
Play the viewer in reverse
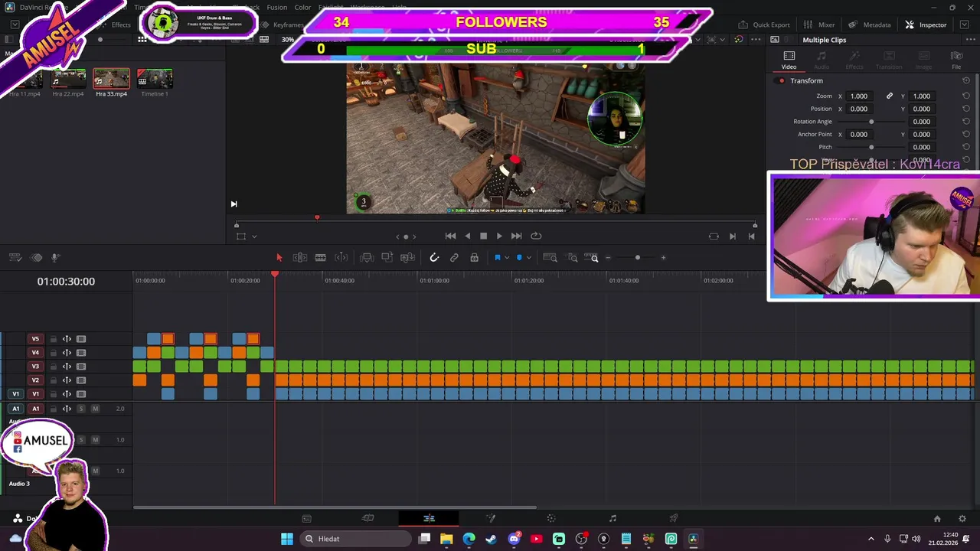(468, 236)
